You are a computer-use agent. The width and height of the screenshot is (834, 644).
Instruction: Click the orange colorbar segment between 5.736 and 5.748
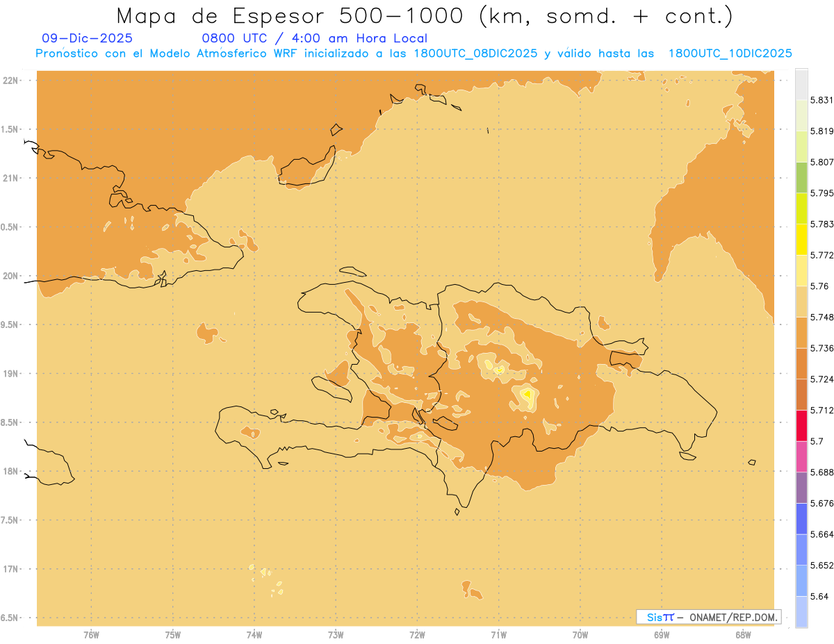(801, 332)
